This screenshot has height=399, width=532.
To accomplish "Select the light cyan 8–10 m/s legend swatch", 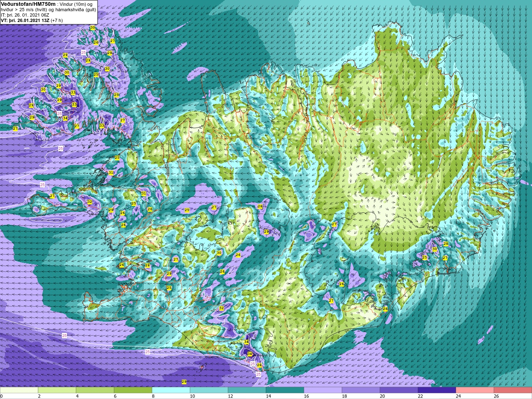I will [x=171, y=390].
